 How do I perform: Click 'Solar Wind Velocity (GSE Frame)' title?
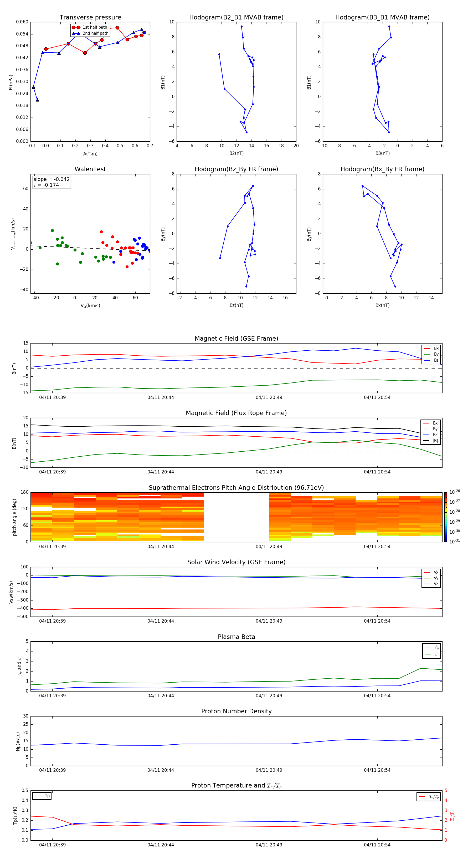(236, 562)
